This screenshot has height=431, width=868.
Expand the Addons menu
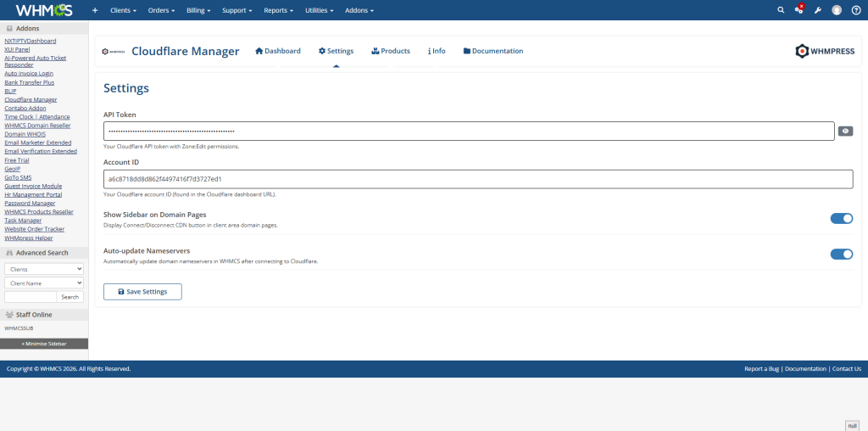tap(359, 10)
